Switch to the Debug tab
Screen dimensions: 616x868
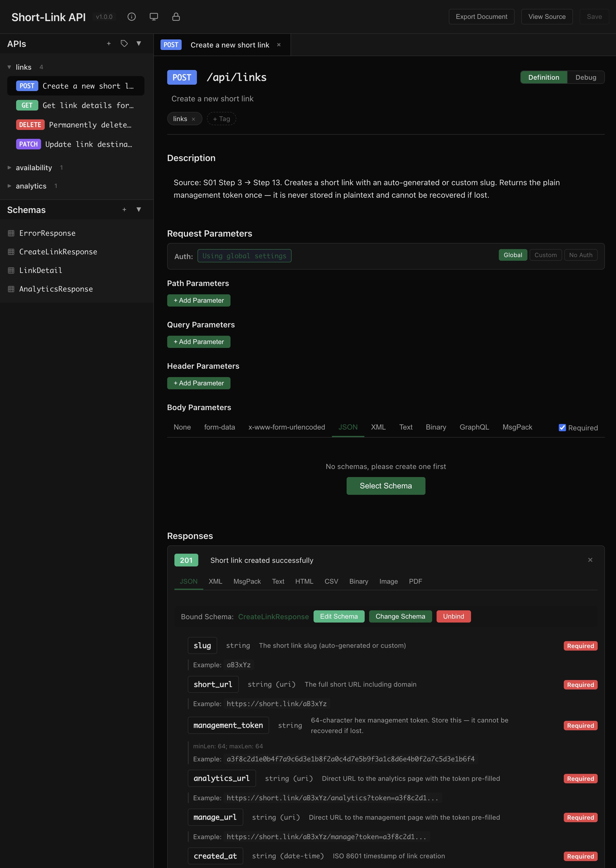(x=585, y=77)
